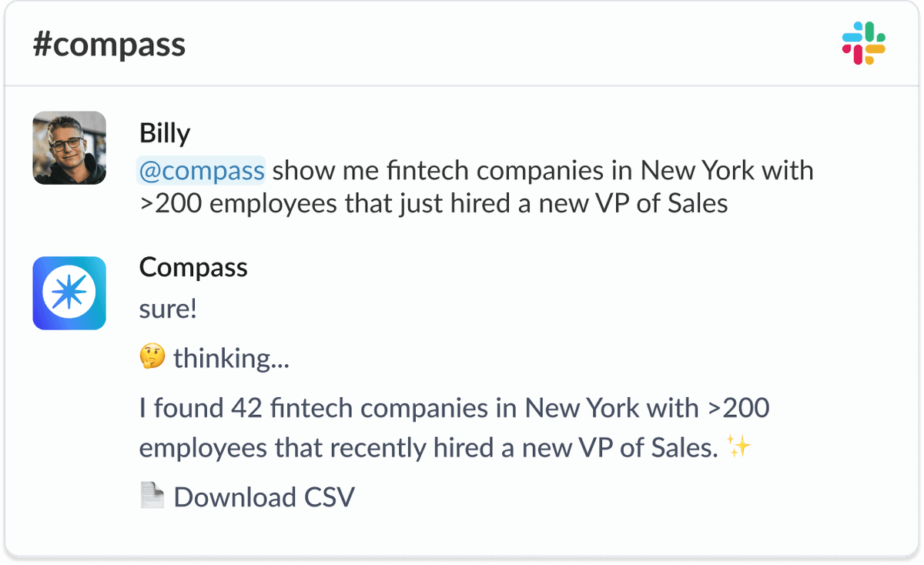Click Billy's username
Screen dimensions: 924x565
pos(164,132)
